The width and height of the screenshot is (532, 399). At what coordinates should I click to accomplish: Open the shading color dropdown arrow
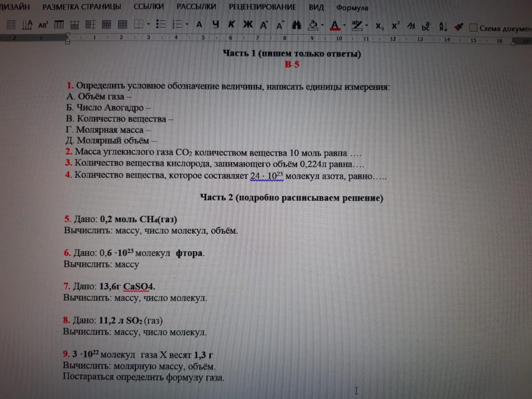point(323,25)
